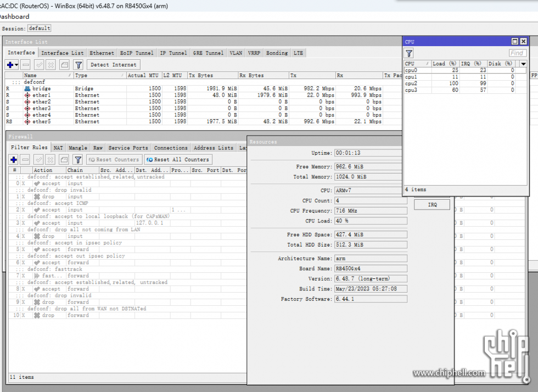
Task: Click the Dashboard menu label
Action: click(14, 16)
